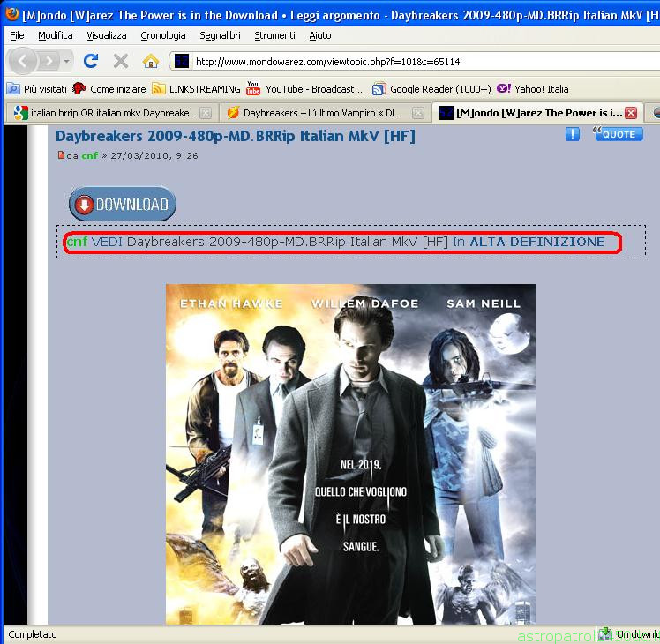660x644 pixels.
Task: Open the LINKSTREAMING feed bookmark
Action: click(196, 89)
